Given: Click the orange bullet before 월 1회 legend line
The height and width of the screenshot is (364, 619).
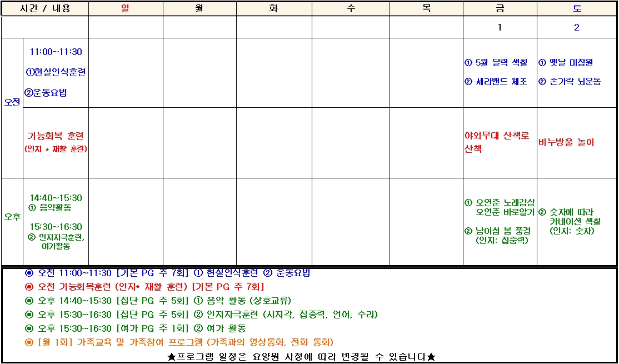Looking at the screenshot, I should tap(29, 342).
